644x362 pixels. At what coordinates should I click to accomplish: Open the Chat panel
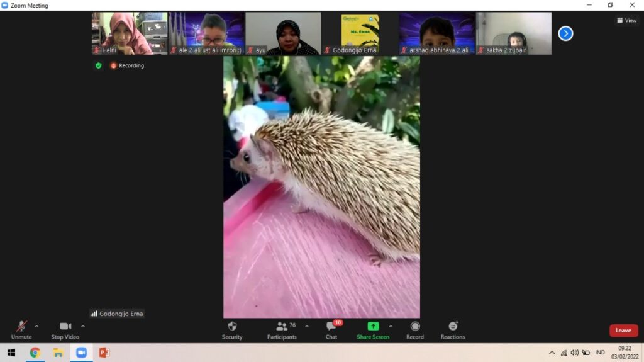pos(331,330)
